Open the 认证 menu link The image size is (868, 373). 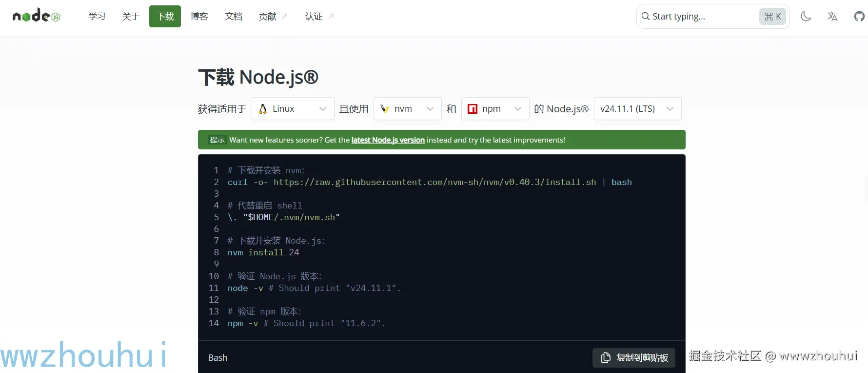point(319,17)
